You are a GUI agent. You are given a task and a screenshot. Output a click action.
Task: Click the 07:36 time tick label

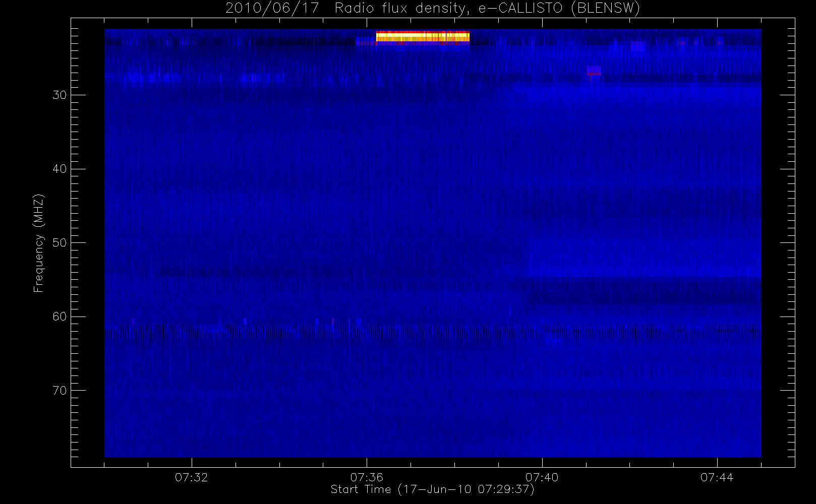tap(367, 477)
